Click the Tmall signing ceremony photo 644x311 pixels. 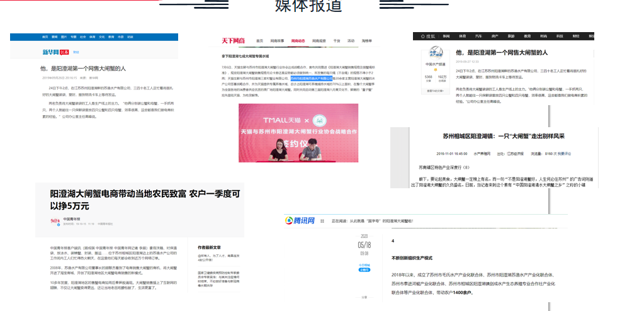click(x=298, y=133)
